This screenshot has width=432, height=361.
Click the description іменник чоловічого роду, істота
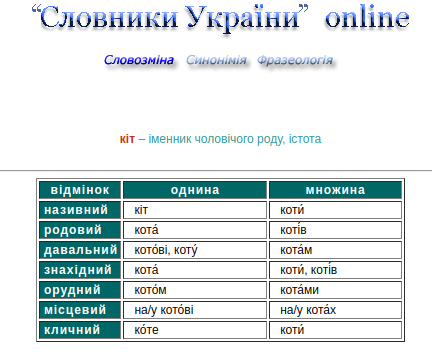(x=235, y=139)
